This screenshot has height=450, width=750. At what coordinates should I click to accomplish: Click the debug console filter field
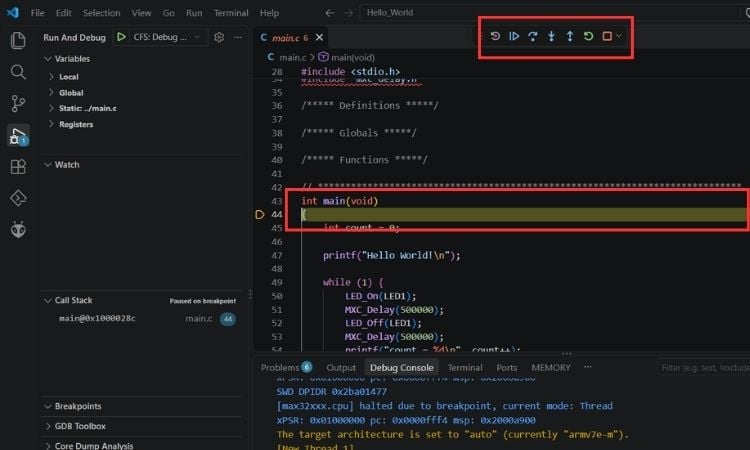pos(704,367)
